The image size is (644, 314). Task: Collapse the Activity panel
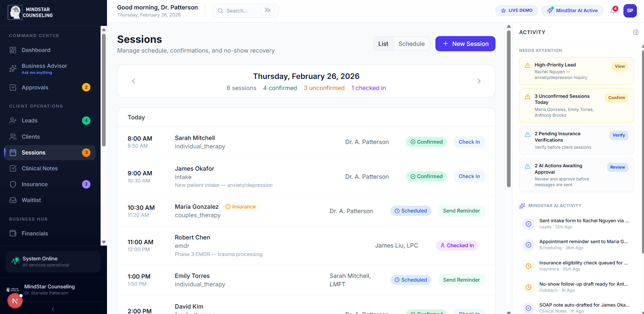click(636, 32)
